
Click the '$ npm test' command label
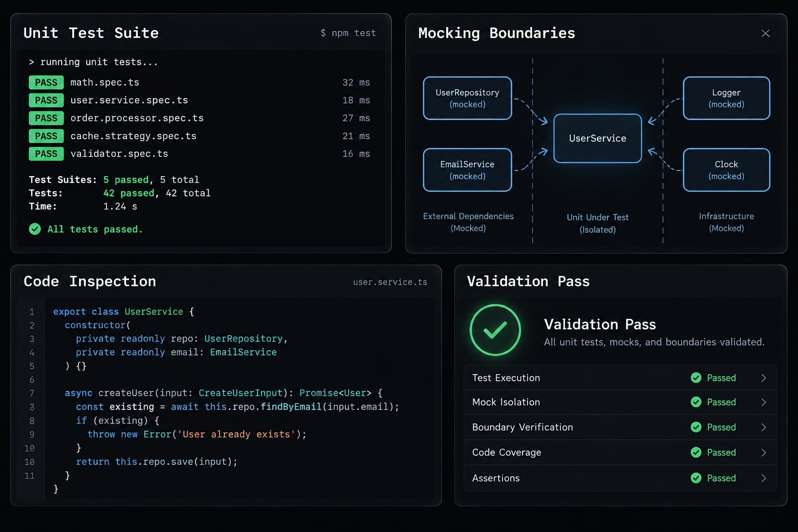pos(348,33)
